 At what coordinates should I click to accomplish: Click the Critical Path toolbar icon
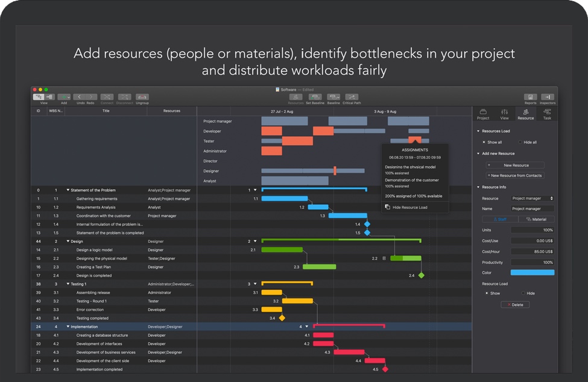(x=352, y=97)
